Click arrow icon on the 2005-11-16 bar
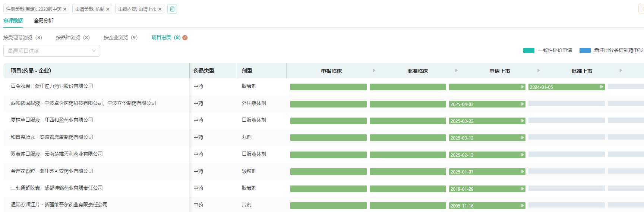Image resolution: width=644 pixels, height=212 pixels. point(522,206)
